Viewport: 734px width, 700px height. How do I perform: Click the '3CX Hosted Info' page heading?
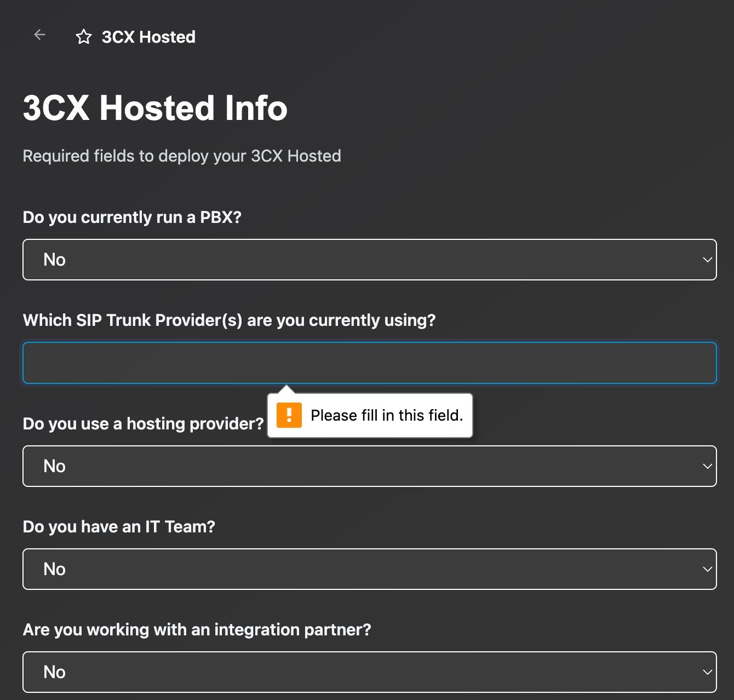155,108
